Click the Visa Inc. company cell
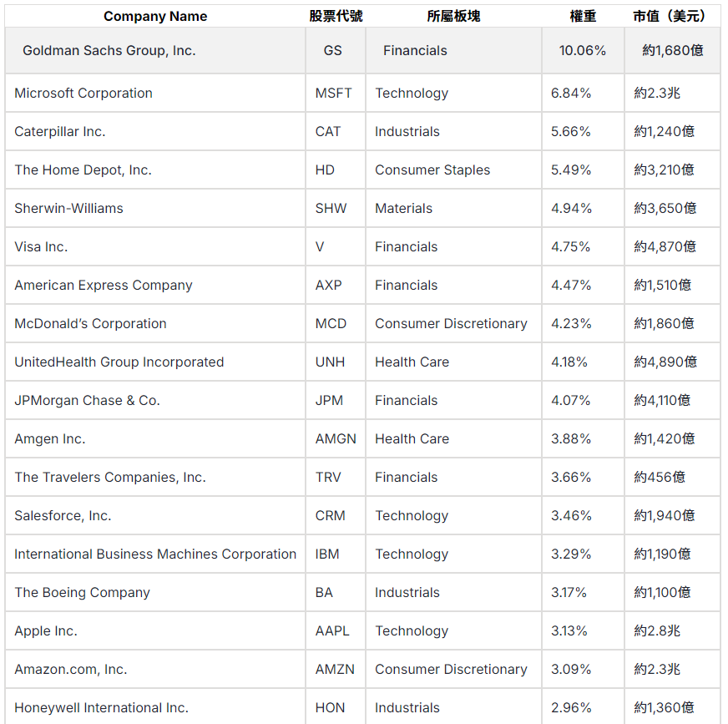728x724 pixels. [41, 246]
